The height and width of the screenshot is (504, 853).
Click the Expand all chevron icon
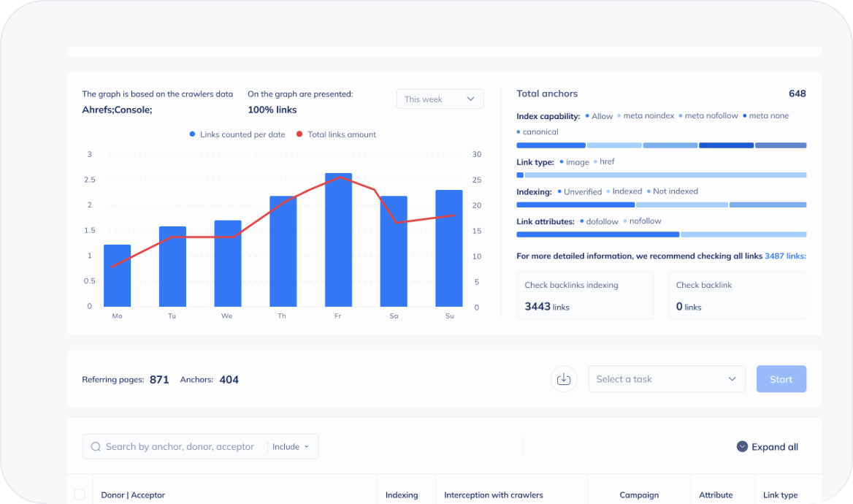click(742, 447)
